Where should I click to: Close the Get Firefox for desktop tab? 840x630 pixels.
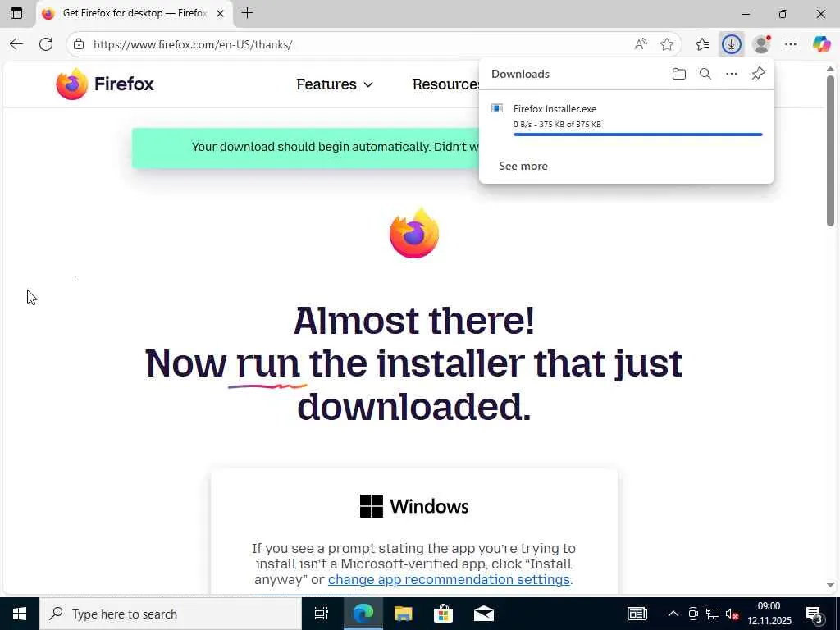220,14
